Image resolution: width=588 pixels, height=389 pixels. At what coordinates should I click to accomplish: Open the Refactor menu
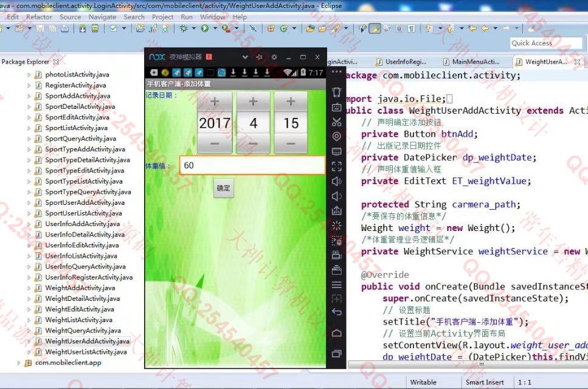(x=39, y=17)
